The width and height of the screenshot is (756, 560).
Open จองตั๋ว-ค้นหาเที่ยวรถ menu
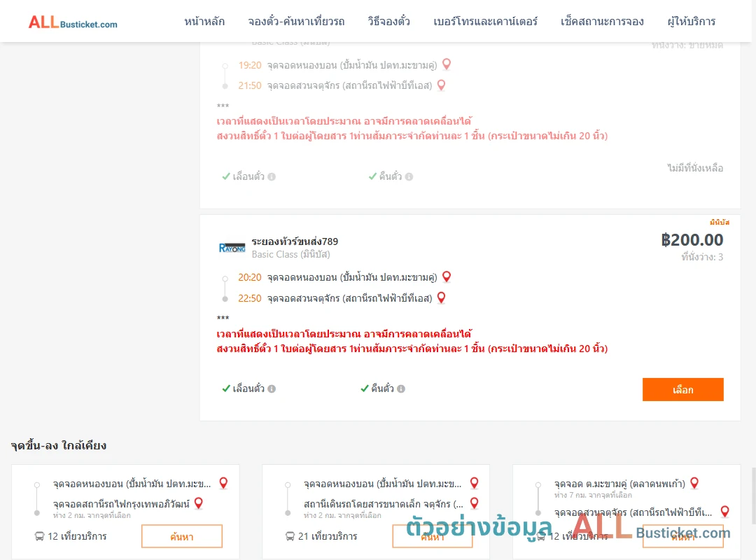(x=296, y=22)
